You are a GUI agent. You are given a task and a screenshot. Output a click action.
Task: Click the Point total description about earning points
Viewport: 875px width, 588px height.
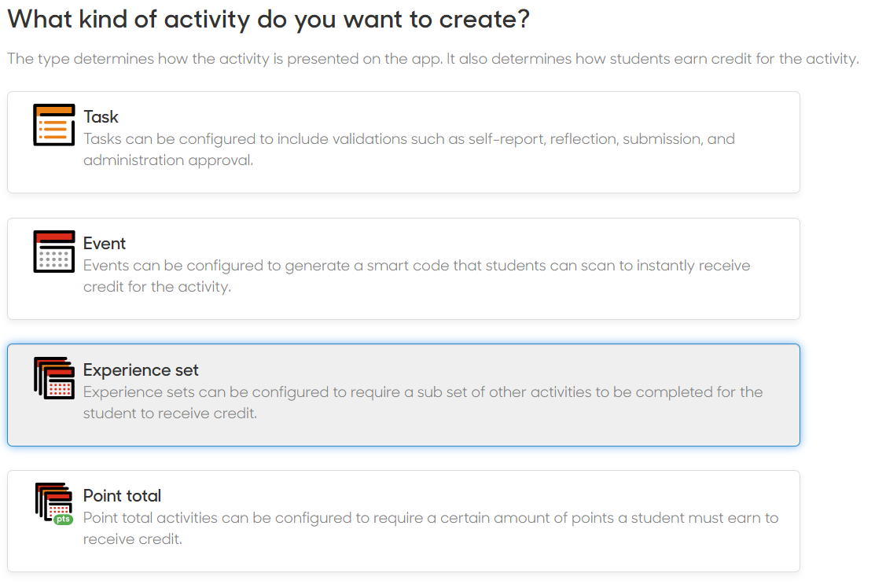(430, 528)
